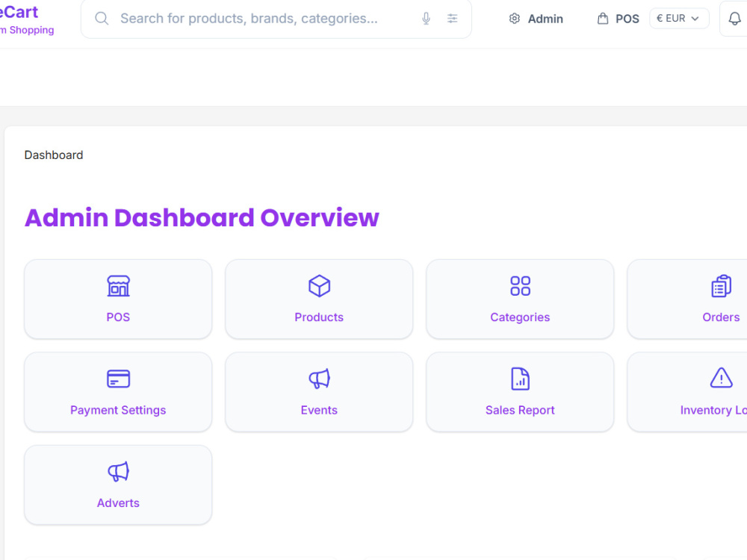
Task: Open search filter sliders icon
Action: tap(452, 19)
